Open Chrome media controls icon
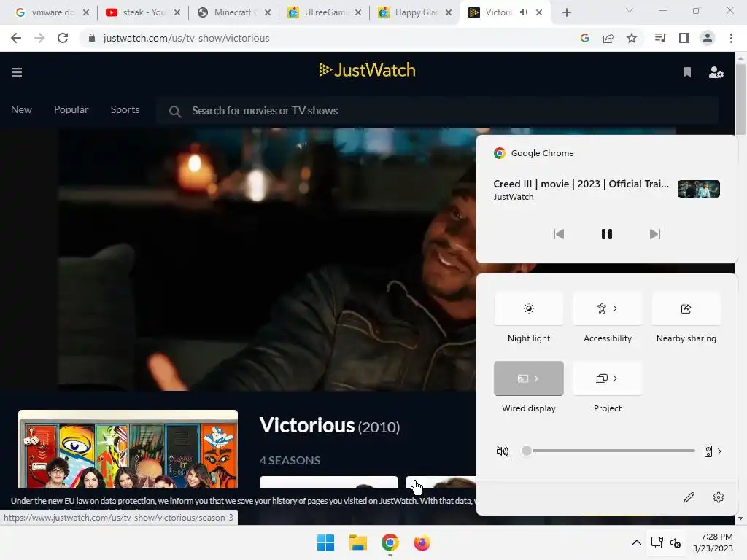The image size is (747, 560). point(661,38)
